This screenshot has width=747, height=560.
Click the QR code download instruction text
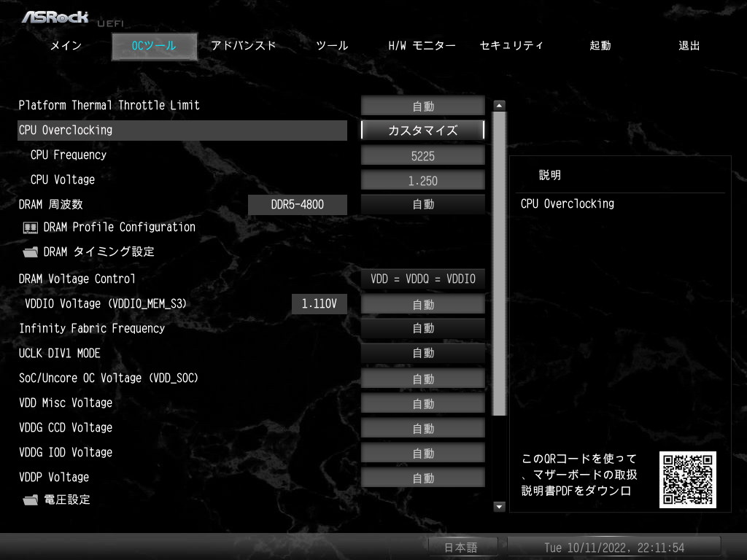579,474
